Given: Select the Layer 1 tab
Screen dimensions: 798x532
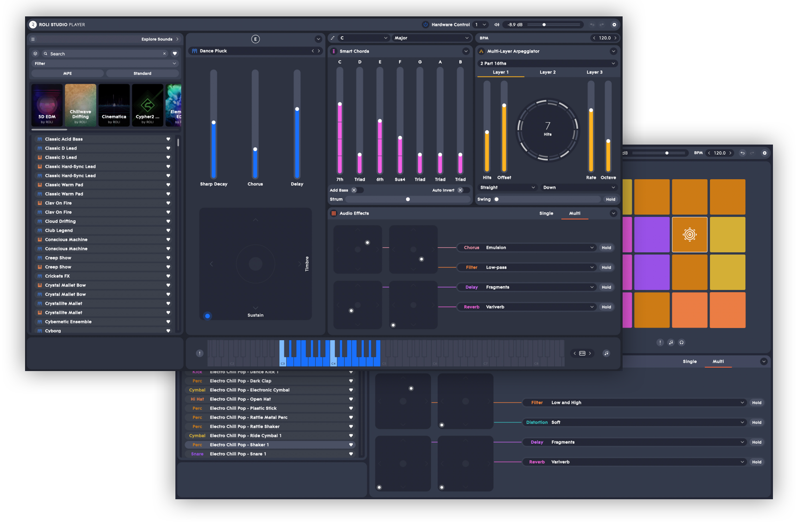Looking at the screenshot, I should 501,72.
